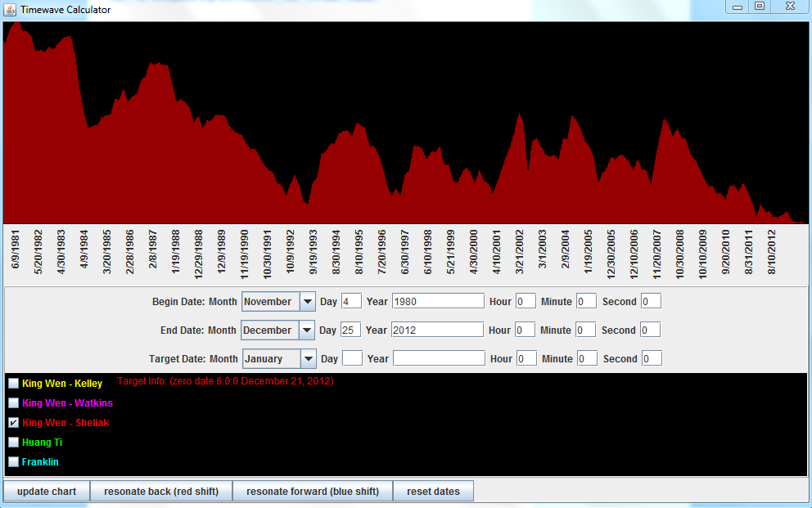Open the Target Date month dropdown
Image resolution: width=812 pixels, height=508 pixels.
(x=308, y=358)
